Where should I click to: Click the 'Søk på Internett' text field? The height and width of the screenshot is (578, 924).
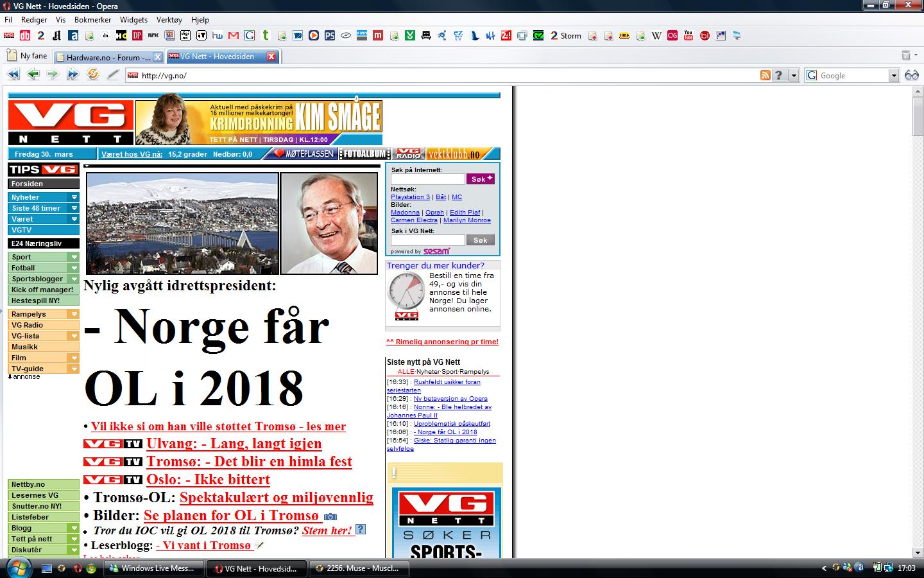coord(427,179)
